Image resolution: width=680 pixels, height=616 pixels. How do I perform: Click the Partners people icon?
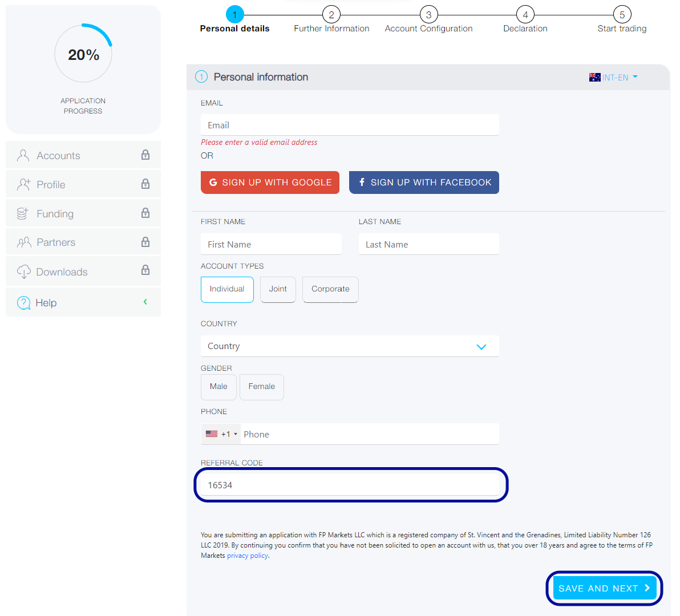(24, 242)
